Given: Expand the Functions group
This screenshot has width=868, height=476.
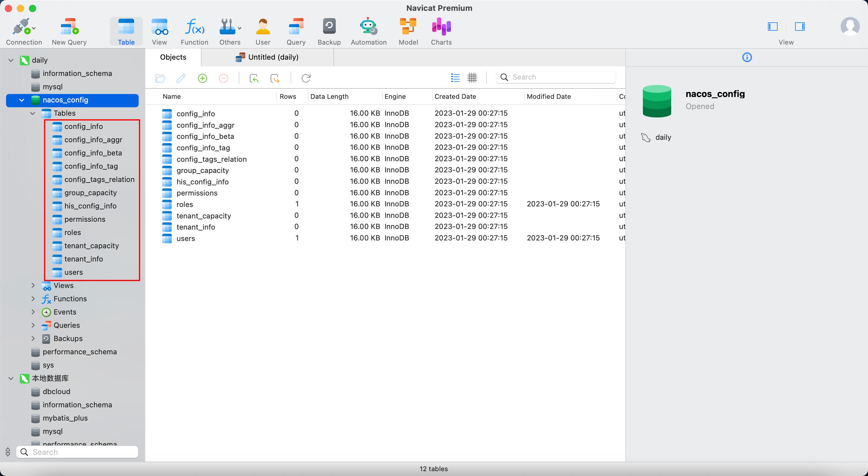Looking at the screenshot, I should point(33,299).
